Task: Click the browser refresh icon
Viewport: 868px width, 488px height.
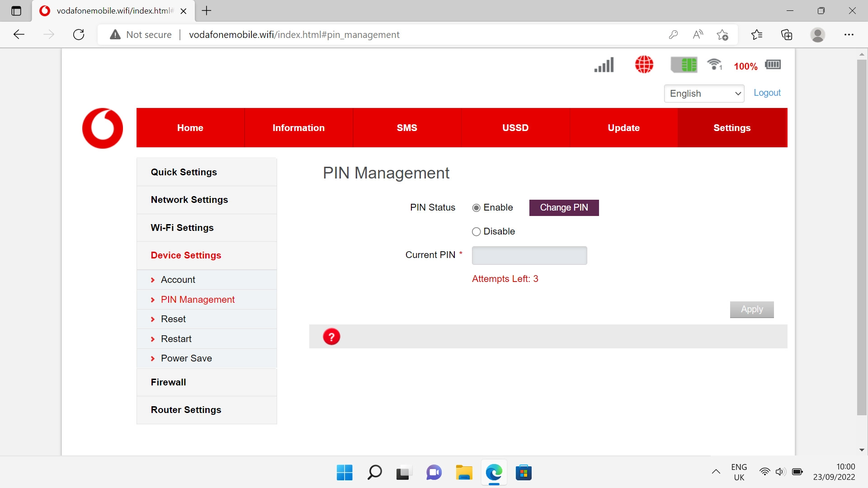Action: tap(79, 35)
